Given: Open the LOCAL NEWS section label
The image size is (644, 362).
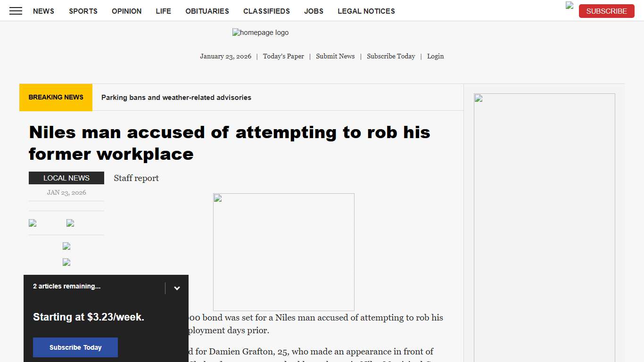Looking at the screenshot, I should (66, 178).
